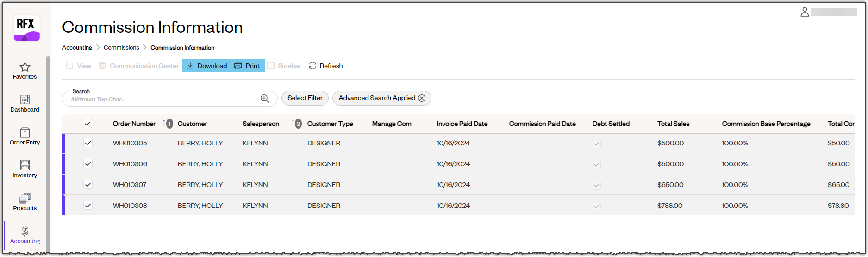Click the Sidebar toolbar item

tap(284, 66)
